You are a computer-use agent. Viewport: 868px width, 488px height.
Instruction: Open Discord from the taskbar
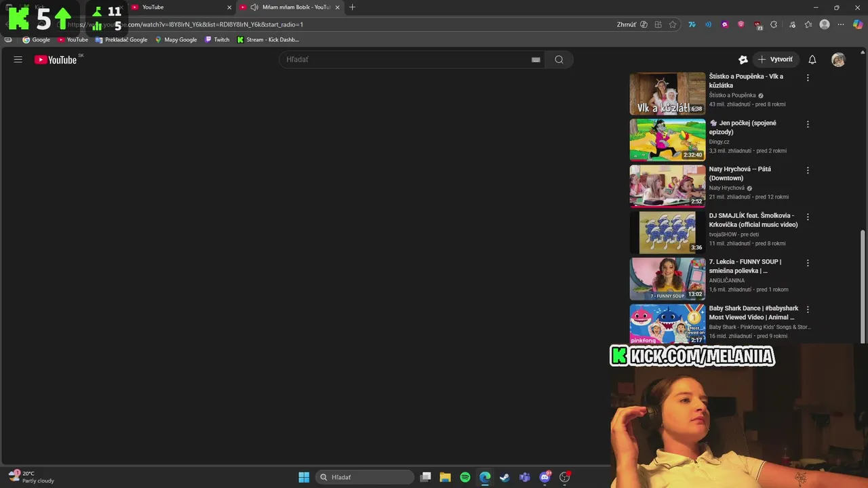(x=545, y=477)
